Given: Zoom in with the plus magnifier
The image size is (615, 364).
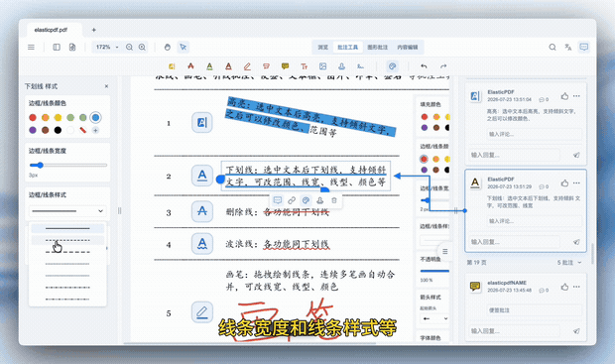Looking at the screenshot, I should [142, 47].
